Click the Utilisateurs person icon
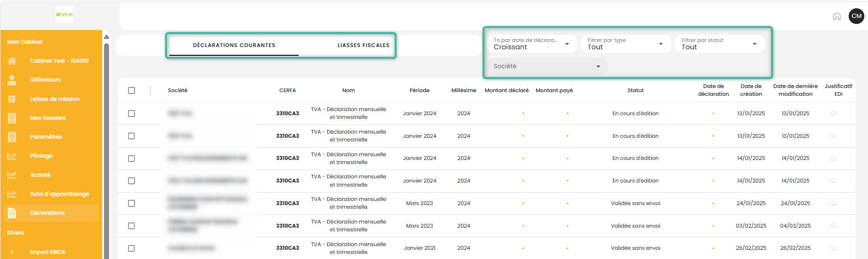Image resolution: width=868 pixels, height=259 pixels. coord(12,80)
